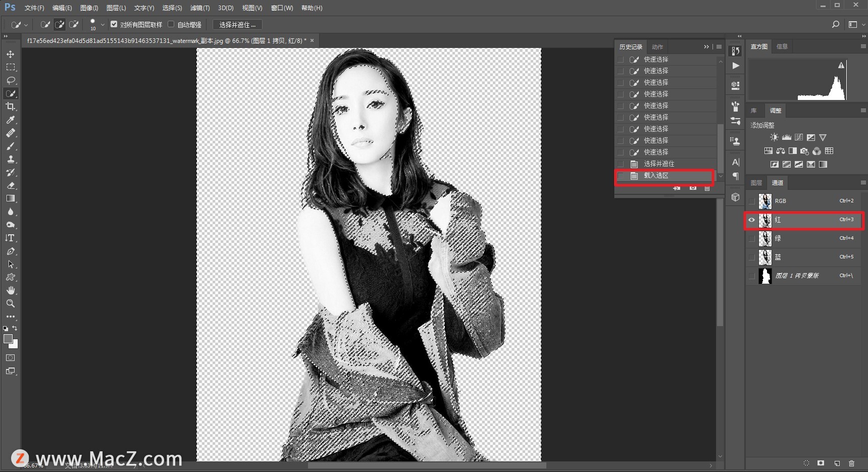This screenshot has width=868, height=472.
Task: Select the Brush tool
Action: pos(10,146)
